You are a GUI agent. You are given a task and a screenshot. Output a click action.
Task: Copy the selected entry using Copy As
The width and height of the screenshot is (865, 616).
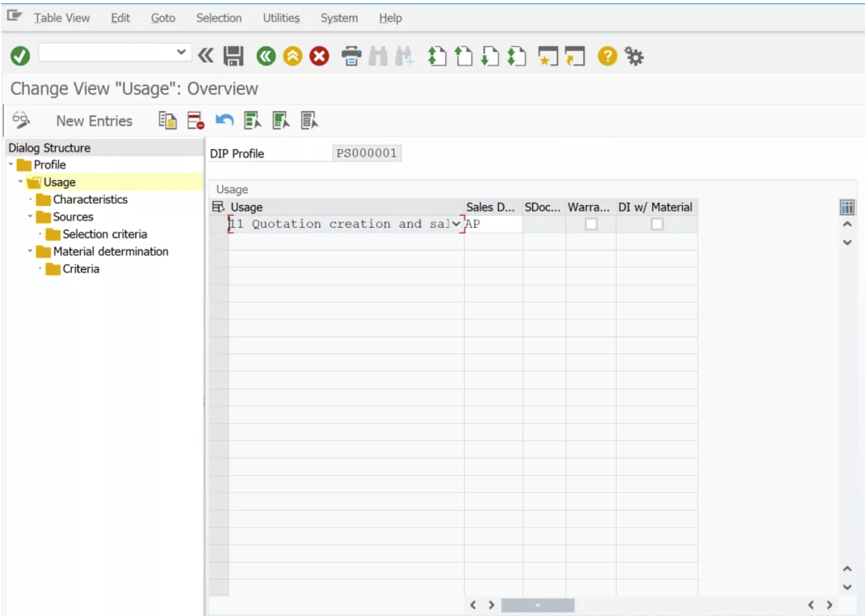click(166, 120)
